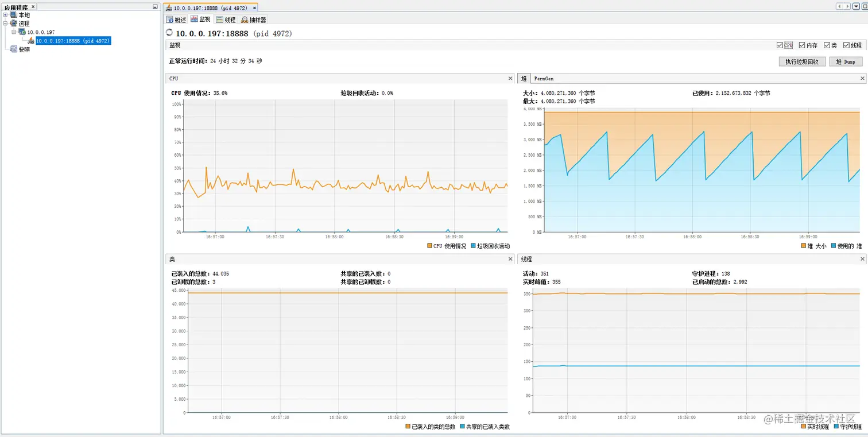The image size is (868, 437).
Task: Maximize the document window area
Action: 864,6
